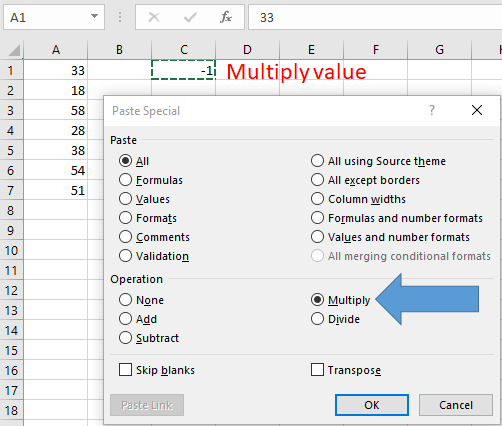Click the formula bar input showing 33

point(375,17)
